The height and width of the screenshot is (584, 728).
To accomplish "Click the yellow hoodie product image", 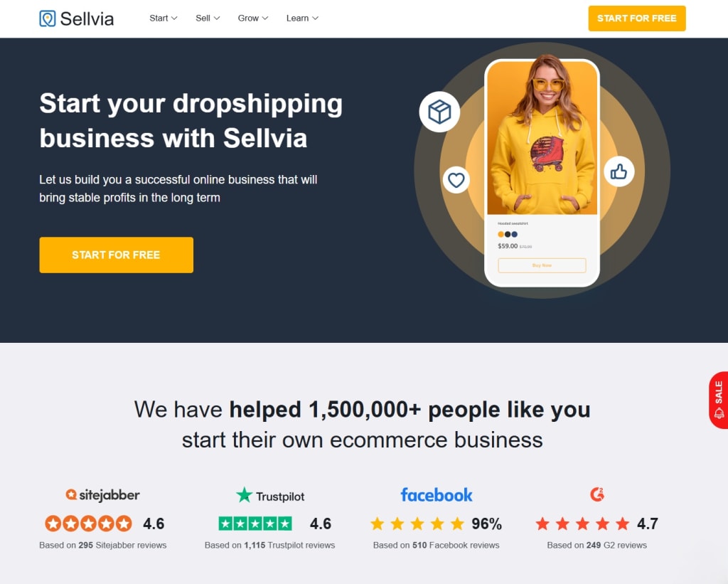I will pyautogui.click(x=542, y=138).
